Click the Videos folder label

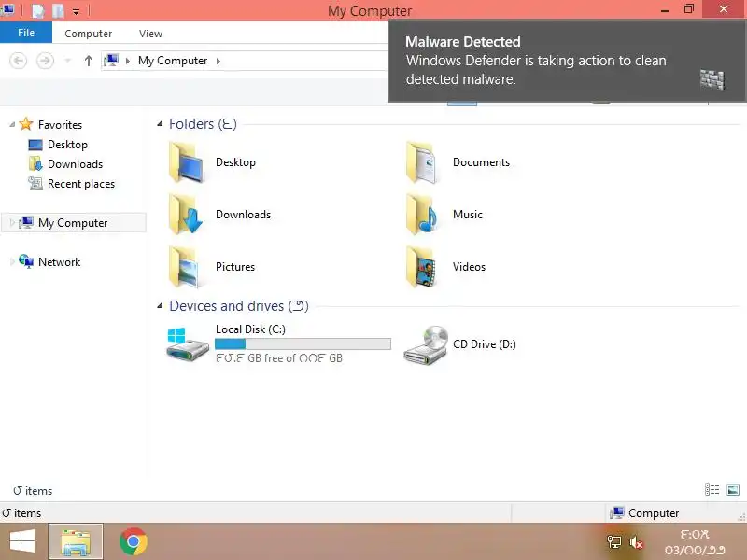pos(469,267)
